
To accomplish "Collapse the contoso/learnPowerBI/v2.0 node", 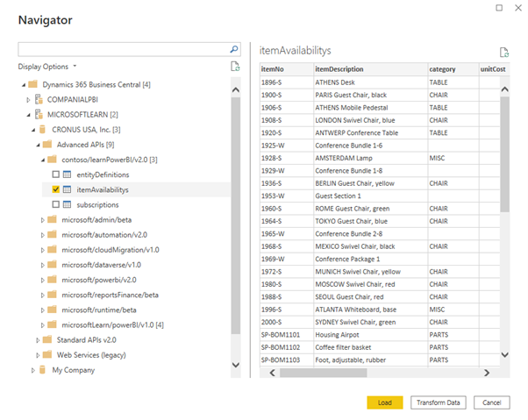I will click(43, 160).
